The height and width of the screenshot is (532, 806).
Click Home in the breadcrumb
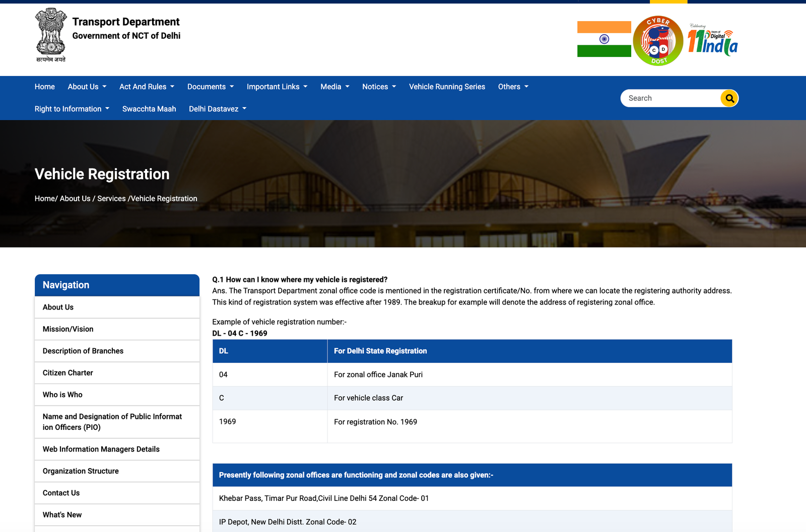pyautogui.click(x=45, y=198)
